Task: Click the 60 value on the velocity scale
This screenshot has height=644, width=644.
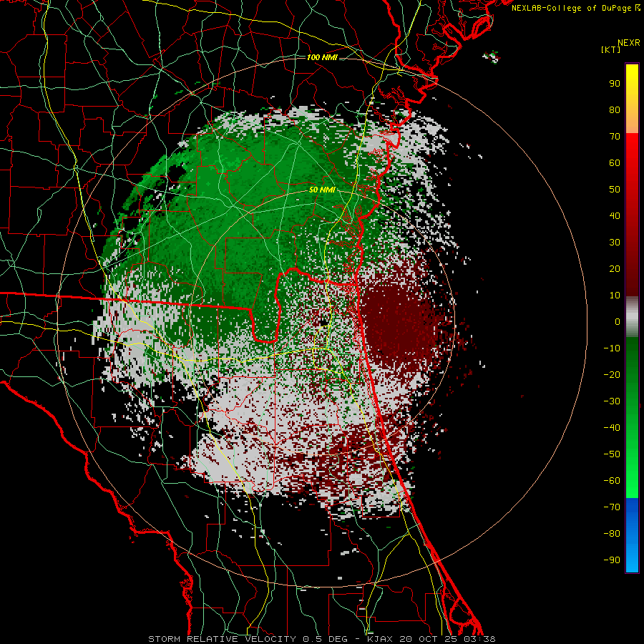Action: pos(615,162)
